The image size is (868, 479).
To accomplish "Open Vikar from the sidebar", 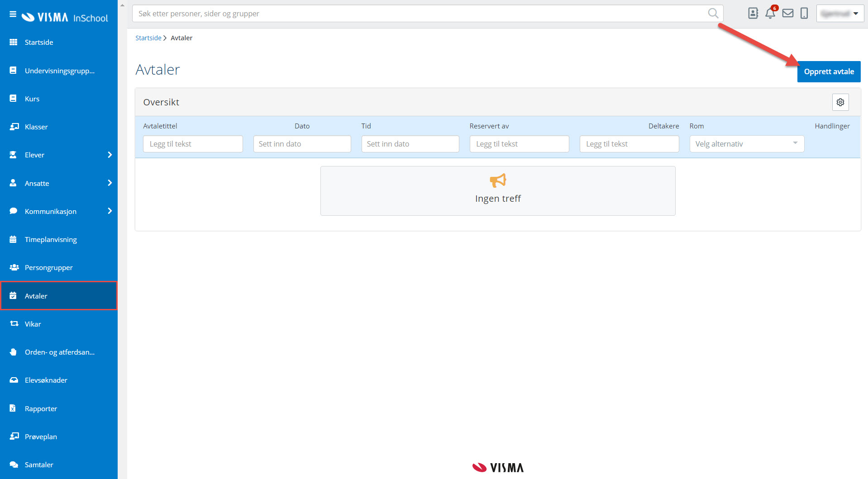I will coord(33,324).
